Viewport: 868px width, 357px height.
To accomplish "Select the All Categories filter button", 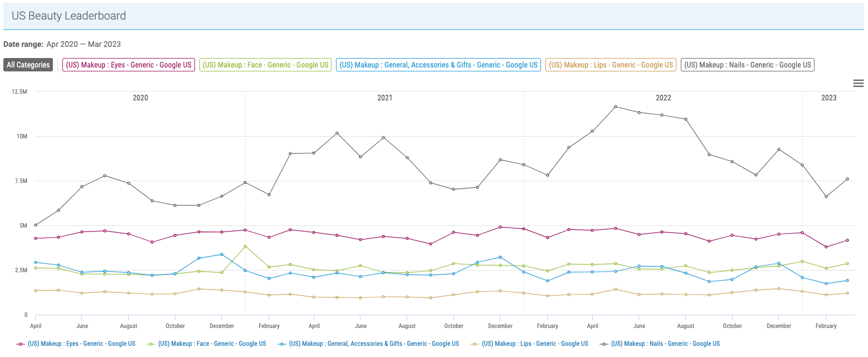I will 28,65.
